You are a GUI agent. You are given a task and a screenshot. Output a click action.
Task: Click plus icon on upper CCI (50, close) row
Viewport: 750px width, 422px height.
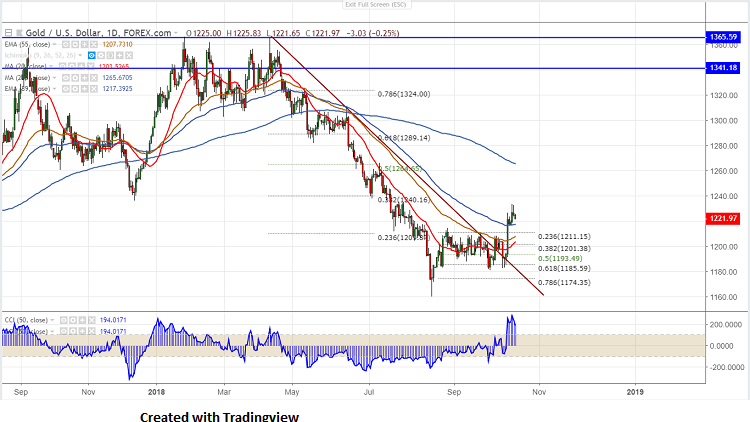click(x=82, y=320)
